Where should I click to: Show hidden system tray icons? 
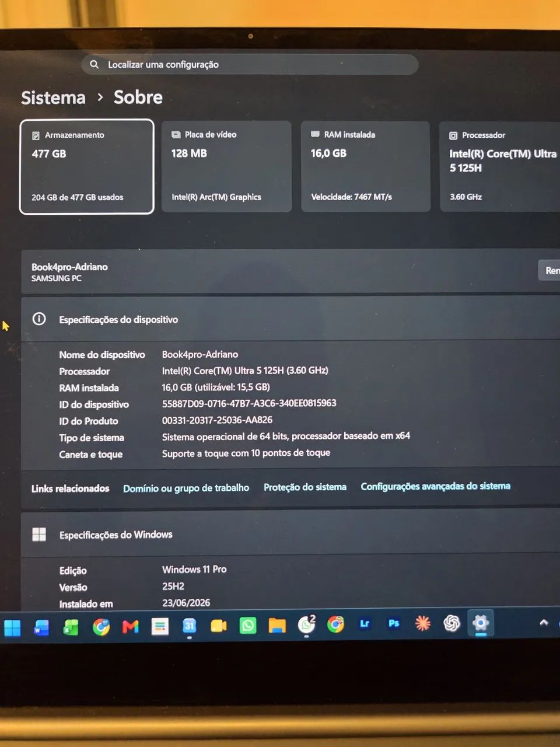(544, 622)
